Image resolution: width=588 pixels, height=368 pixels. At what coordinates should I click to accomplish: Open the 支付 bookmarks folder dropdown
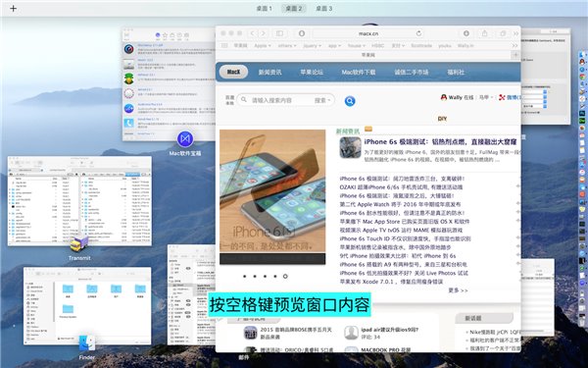click(x=398, y=45)
